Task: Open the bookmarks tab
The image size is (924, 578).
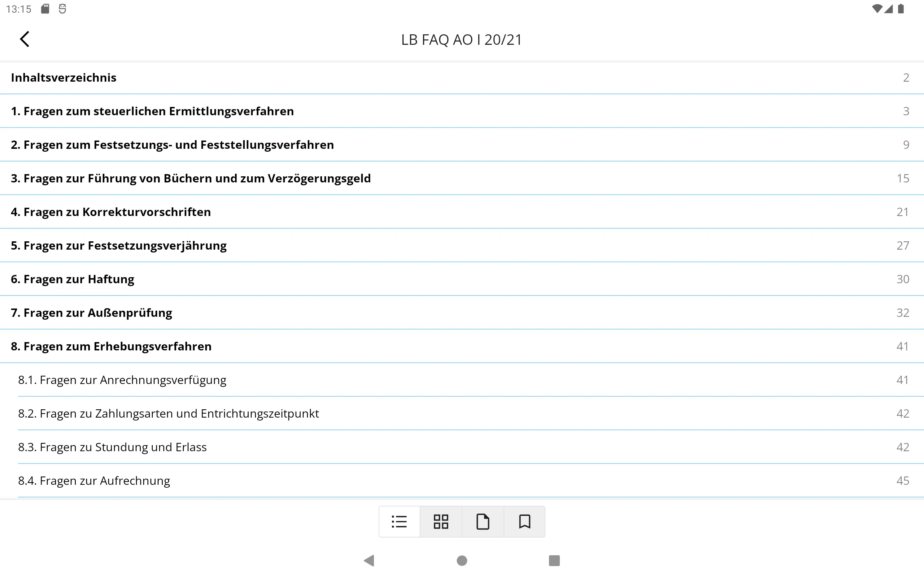Action: (524, 521)
